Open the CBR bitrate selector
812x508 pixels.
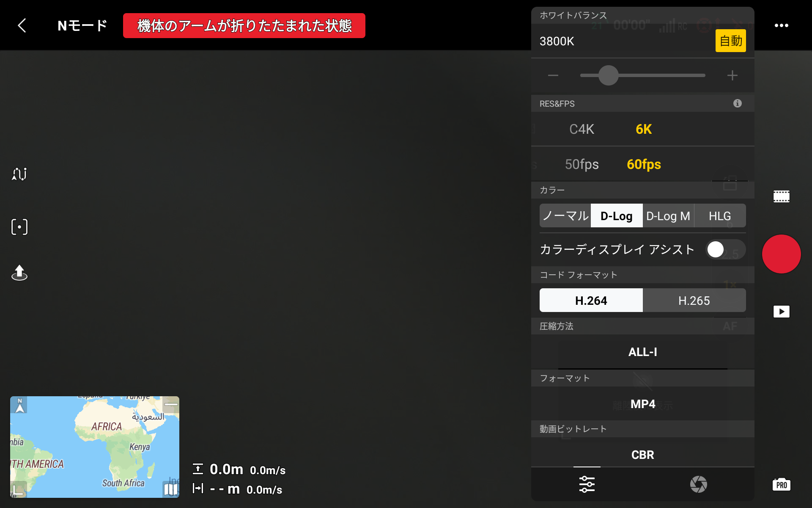pyautogui.click(x=642, y=454)
